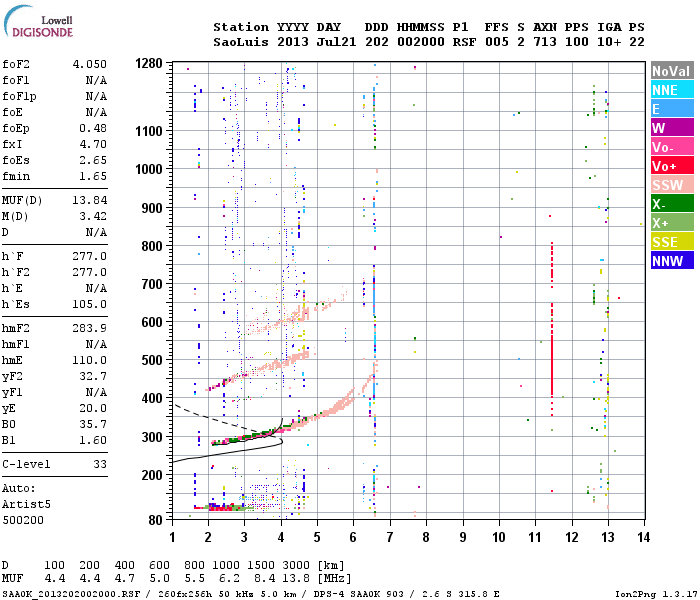Click the 500200 text under Artist5

click(23, 521)
